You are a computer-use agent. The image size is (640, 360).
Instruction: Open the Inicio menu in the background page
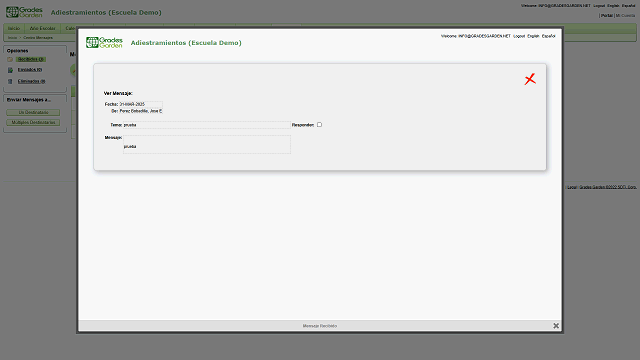coord(14,28)
